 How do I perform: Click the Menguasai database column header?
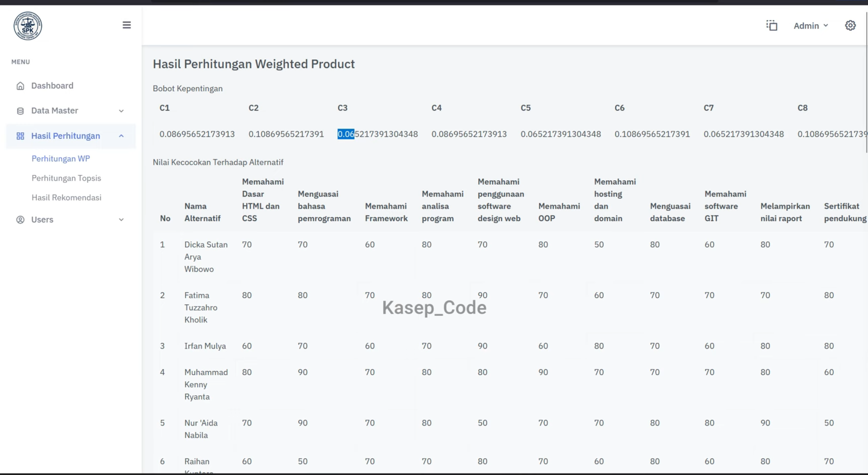click(670, 212)
